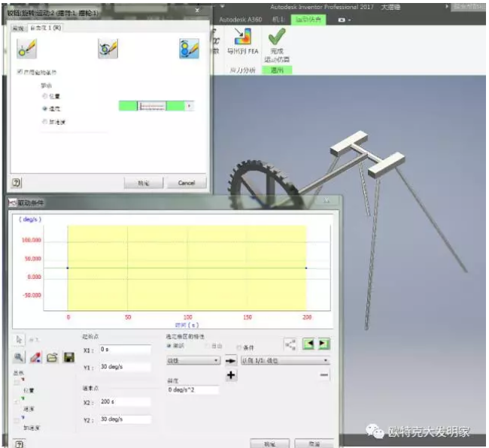Switch to the 自由度 1 (R) tab
489x448 pixels.
(x=46, y=28)
